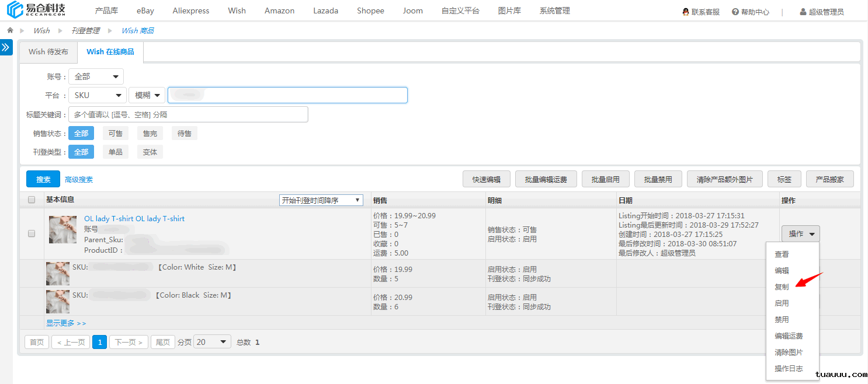
Task: Open 显示更多 link to show more SKUs
Action: 66,323
